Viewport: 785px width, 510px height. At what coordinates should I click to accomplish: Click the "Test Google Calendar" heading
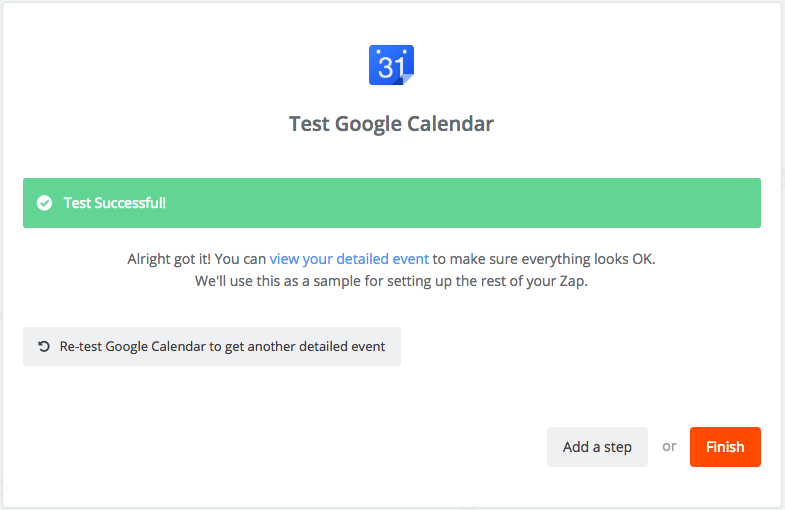coord(391,125)
